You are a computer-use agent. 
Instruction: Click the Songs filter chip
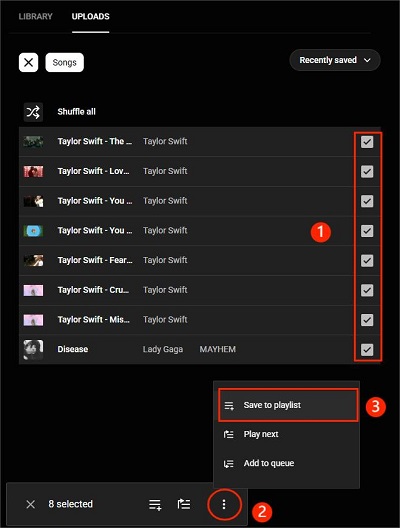65,62
